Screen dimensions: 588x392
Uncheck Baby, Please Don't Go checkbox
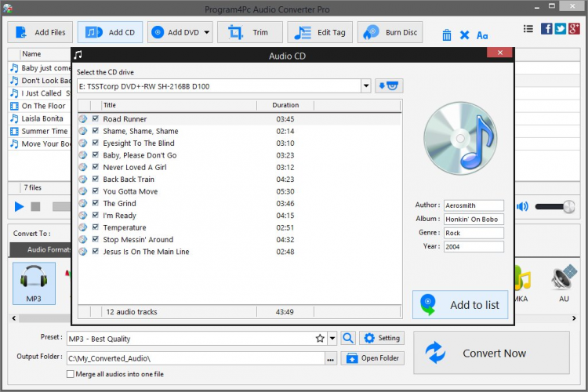(95, 154)
